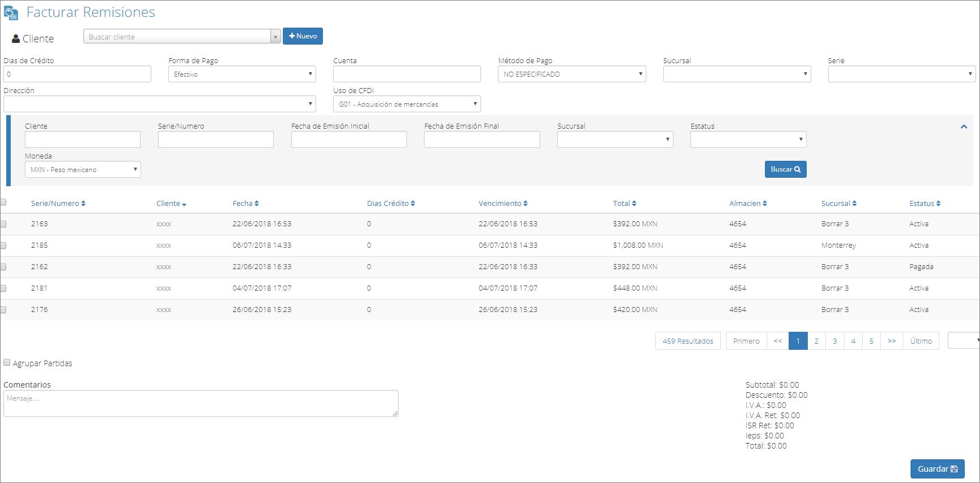Enable the Agrupar Partidas checkbox
The width and height of the screenshot is (980, 483).
point(7,363)
